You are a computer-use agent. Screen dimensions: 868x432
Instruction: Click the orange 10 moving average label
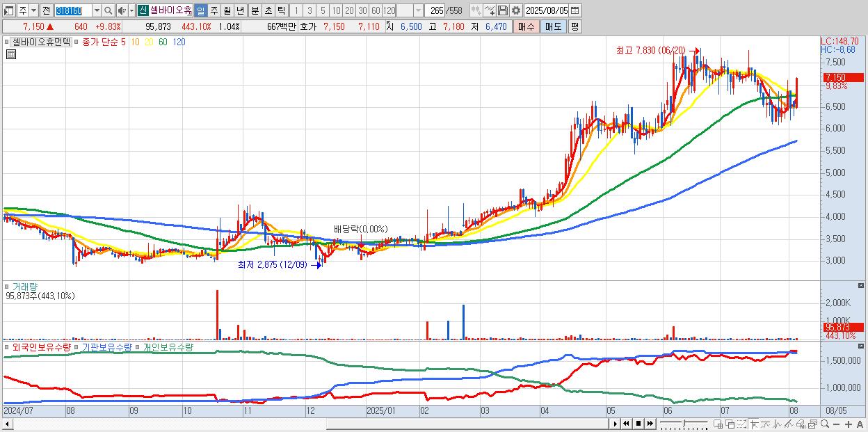pos(135,42)
